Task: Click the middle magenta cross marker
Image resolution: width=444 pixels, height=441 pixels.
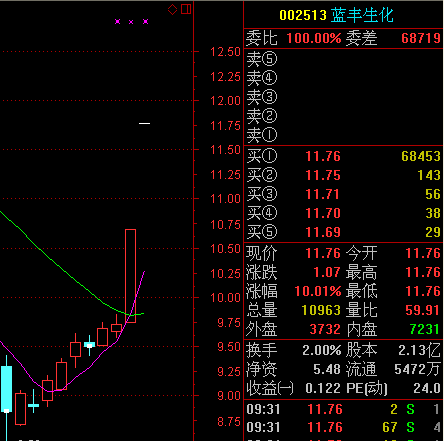Action: (x=131, y=22)
